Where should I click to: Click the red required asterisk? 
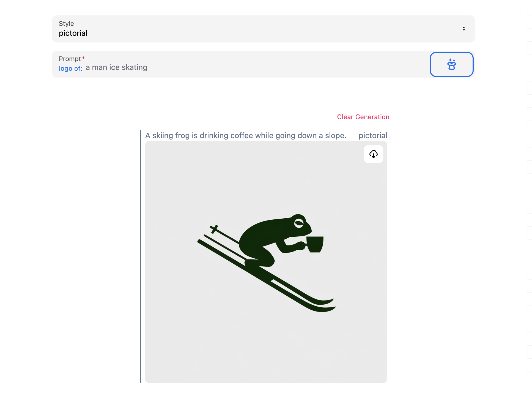coord(83,58)
